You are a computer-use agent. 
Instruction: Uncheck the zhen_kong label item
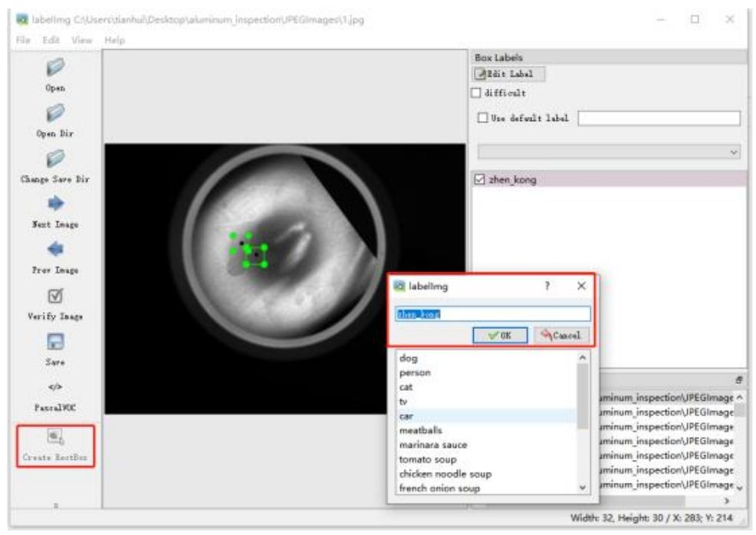click(479, 180)
